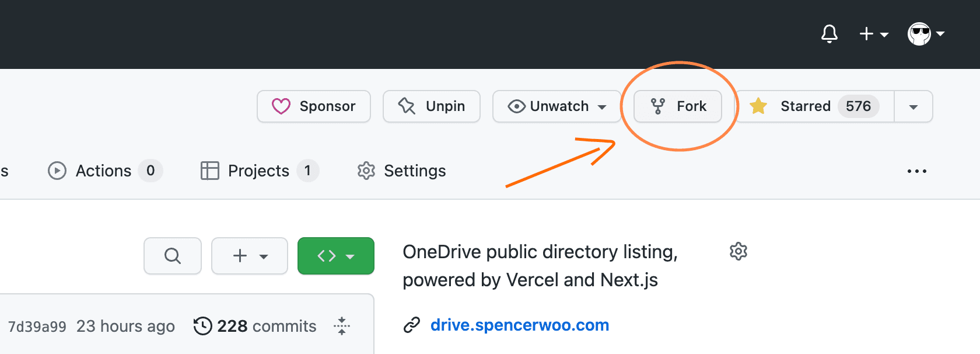
Task: Open repository About settings gear
Action: point(738,251)
